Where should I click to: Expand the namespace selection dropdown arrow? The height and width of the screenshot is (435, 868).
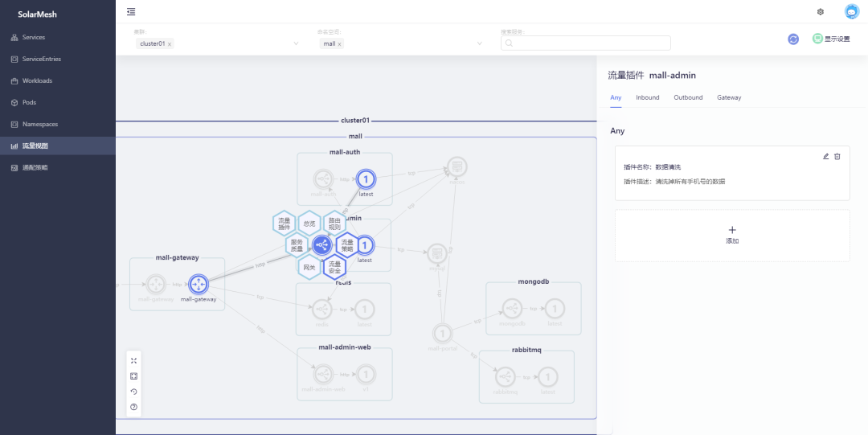[480, 43]
